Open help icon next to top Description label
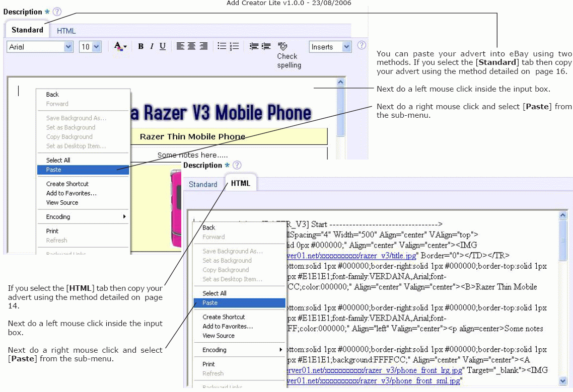The width and height of the screenshot is (573, 392). [57, 12]
